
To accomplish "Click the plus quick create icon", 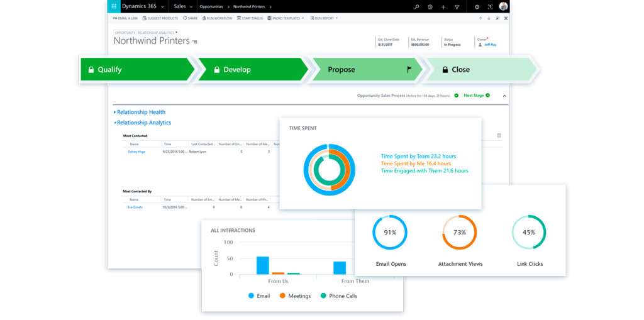I will [x=443, y=7].
